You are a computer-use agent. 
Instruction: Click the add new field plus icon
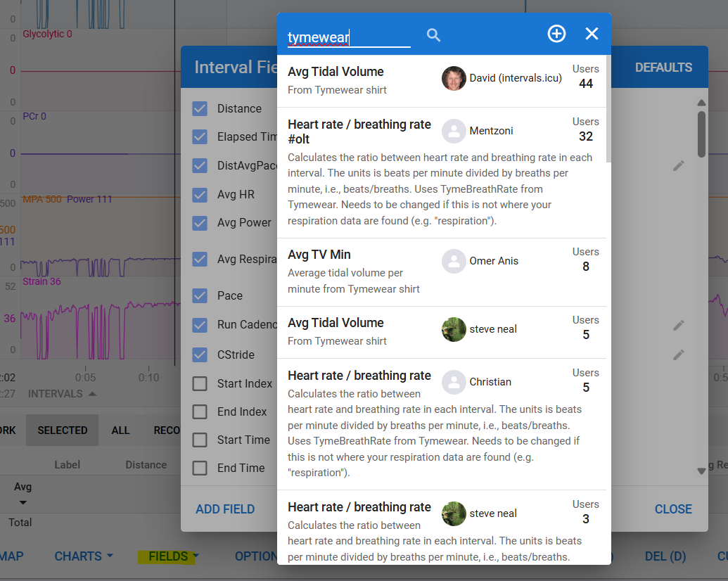556,34
